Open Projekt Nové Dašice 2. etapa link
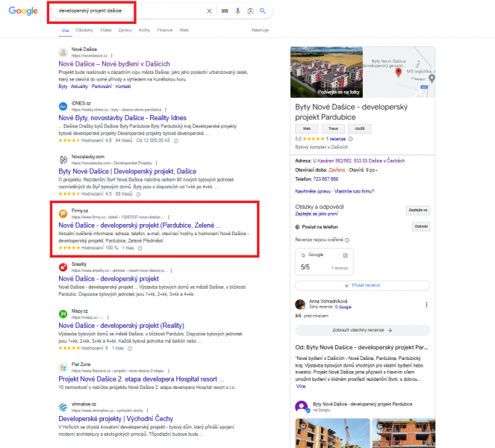Viewport: 495px width, 448px height. (x=141, y=379)
